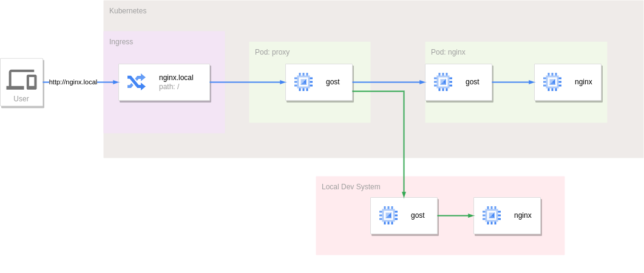
Task: Click the nginx chip icon in Pod: nginx
Action: coord(552,82)
